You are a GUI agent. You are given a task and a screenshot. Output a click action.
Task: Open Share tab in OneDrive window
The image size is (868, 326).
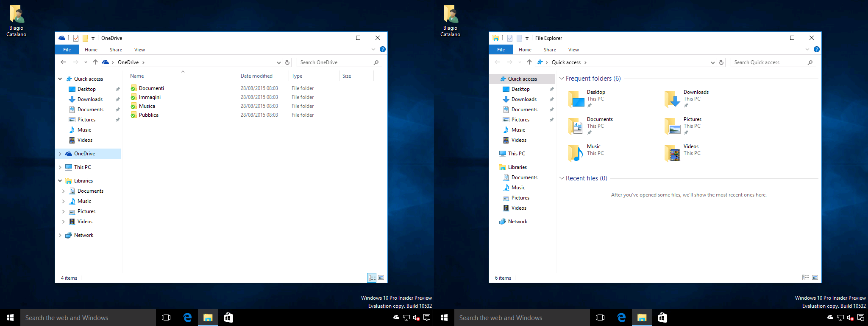(x=116, y=50)
